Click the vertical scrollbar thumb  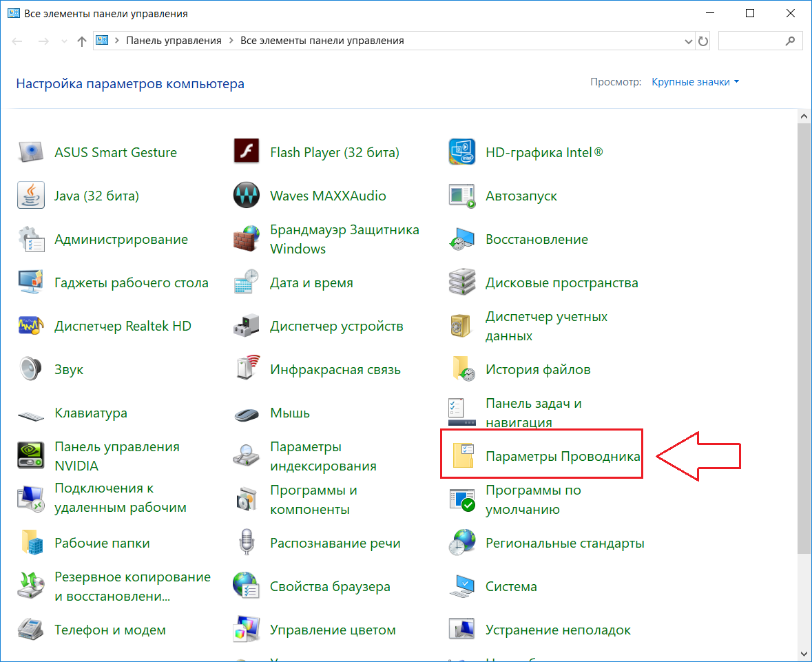(804, 338)
